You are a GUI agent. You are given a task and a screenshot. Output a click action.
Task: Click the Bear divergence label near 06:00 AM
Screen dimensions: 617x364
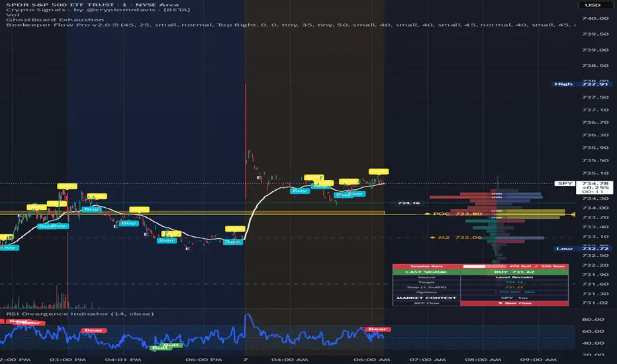(377, 329)
